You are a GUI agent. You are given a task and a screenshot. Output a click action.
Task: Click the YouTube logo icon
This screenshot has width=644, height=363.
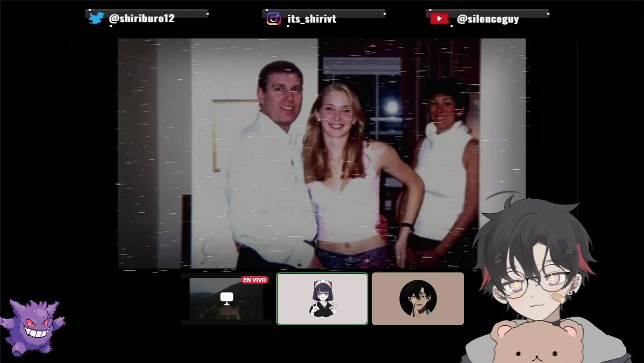439,19
